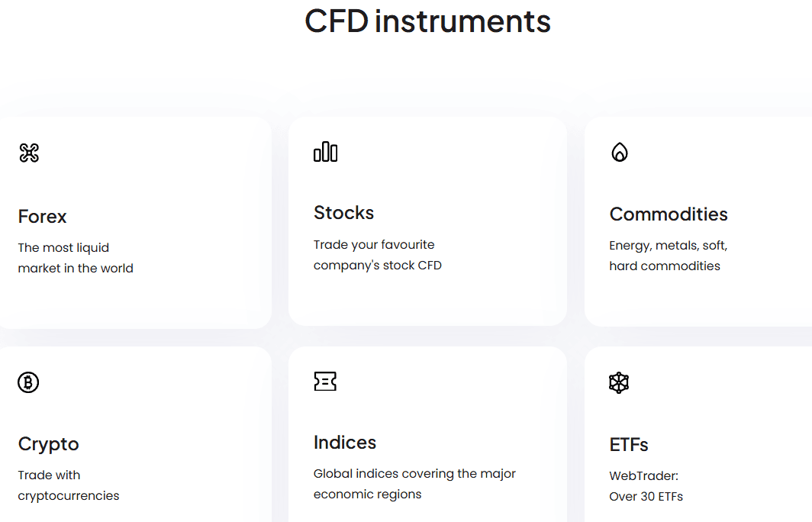The image size is (812, 522).
Task: Click the ETFs network sphere icon
Action: tap(620, 382)
